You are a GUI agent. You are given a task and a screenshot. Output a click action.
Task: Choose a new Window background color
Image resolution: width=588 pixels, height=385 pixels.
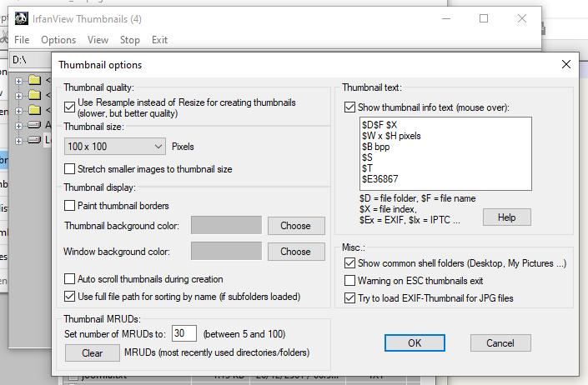tap(295, 251)
